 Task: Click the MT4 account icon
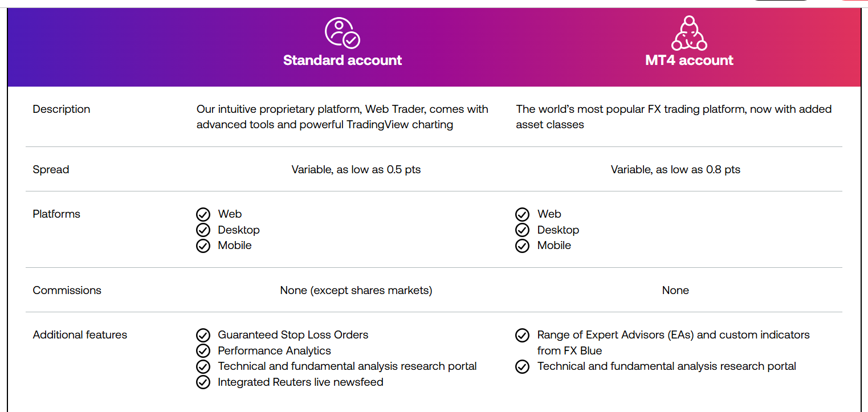pos(689,33)
